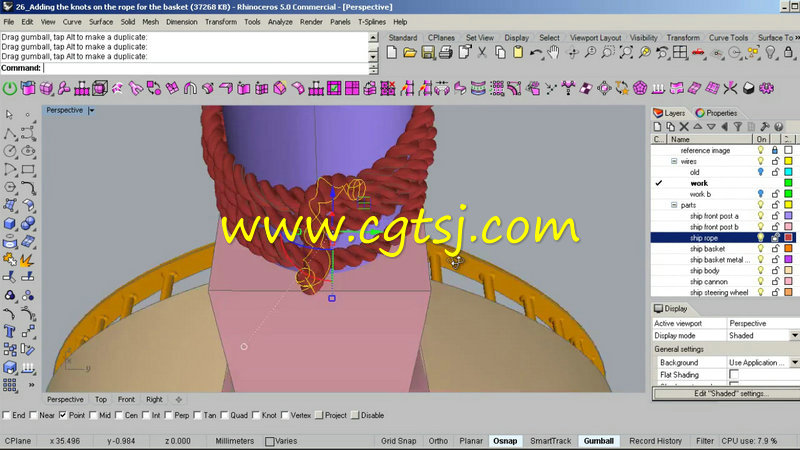Screen dimensions: 800x450
Task: Click the green power icon in T-Splines toolbar
Action: [x=10, y=88]
